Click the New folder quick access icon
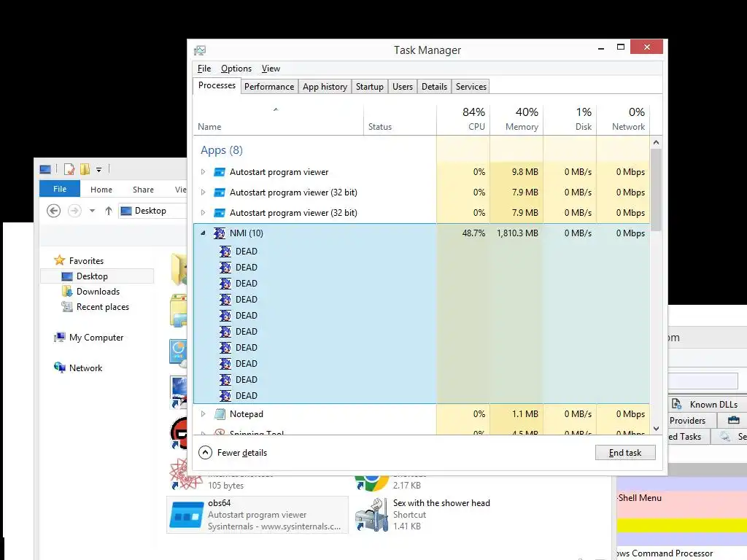747x560 pixels. (x=85, y=169)
